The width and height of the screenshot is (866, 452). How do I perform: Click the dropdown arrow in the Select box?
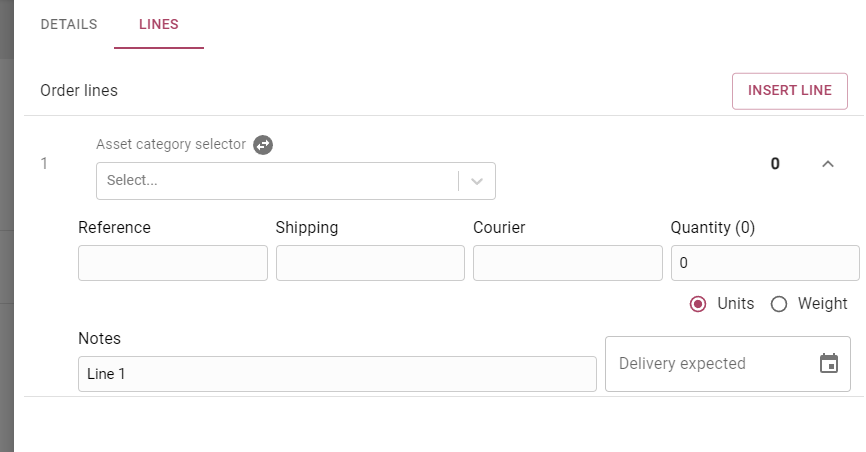coord(477,181)
